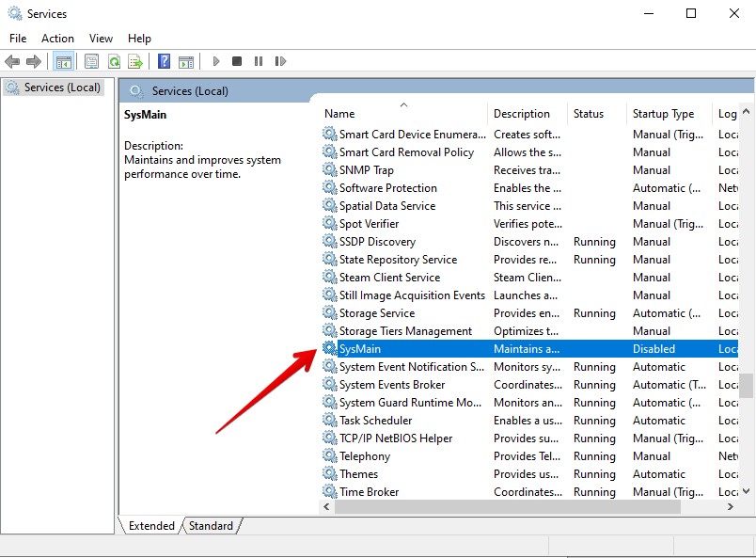Click the gear icon beside SSDP Discovery

click(330, 241)
